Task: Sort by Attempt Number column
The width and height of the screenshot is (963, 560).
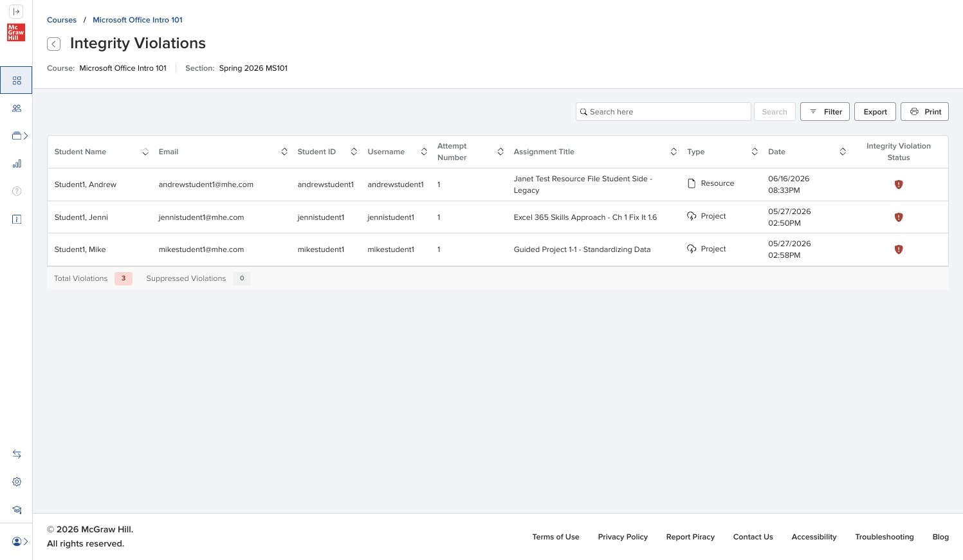Action: click(500, 152)
